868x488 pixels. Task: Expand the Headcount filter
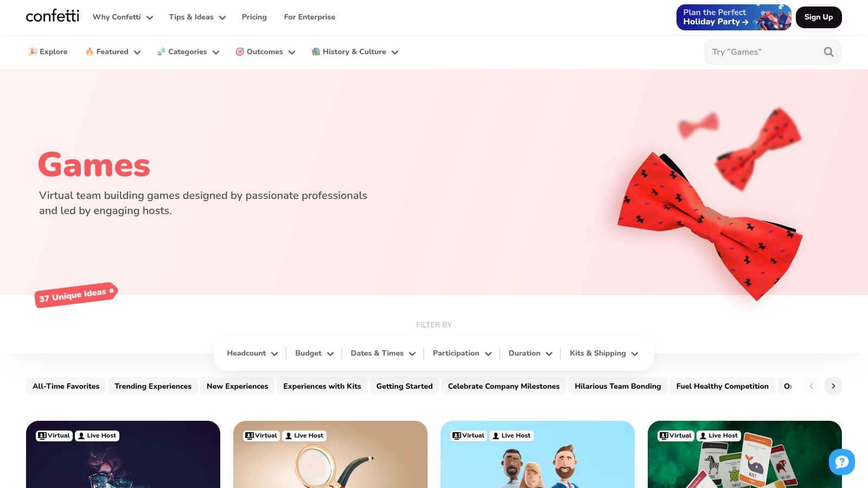[252, 354]
